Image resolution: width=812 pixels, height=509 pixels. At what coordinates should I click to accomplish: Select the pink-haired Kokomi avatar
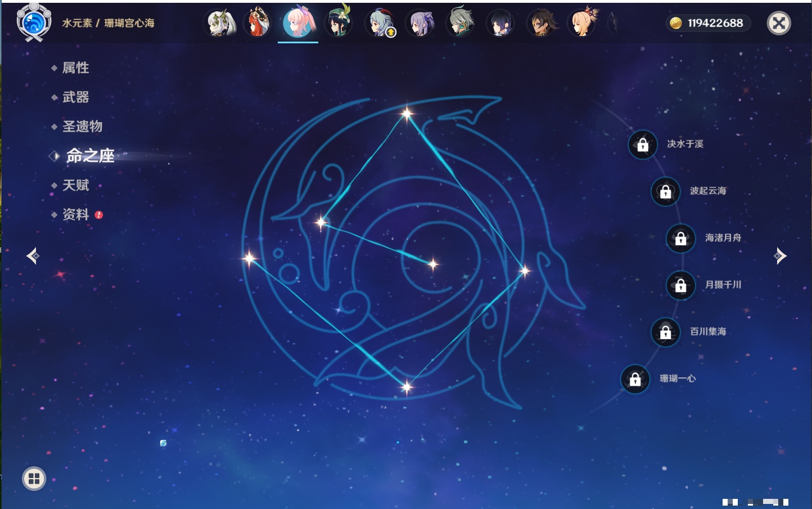[298, 22]
